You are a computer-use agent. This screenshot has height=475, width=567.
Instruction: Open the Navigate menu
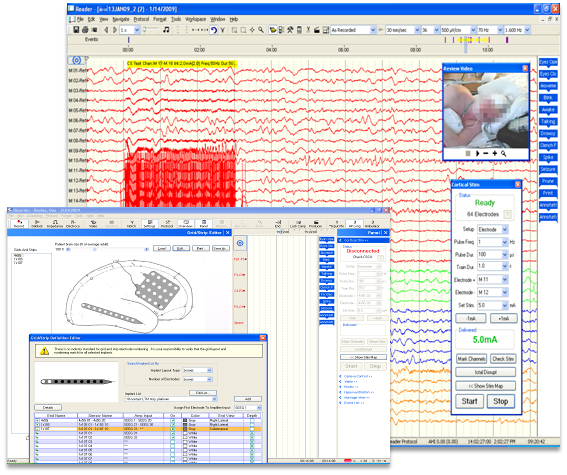120,19
